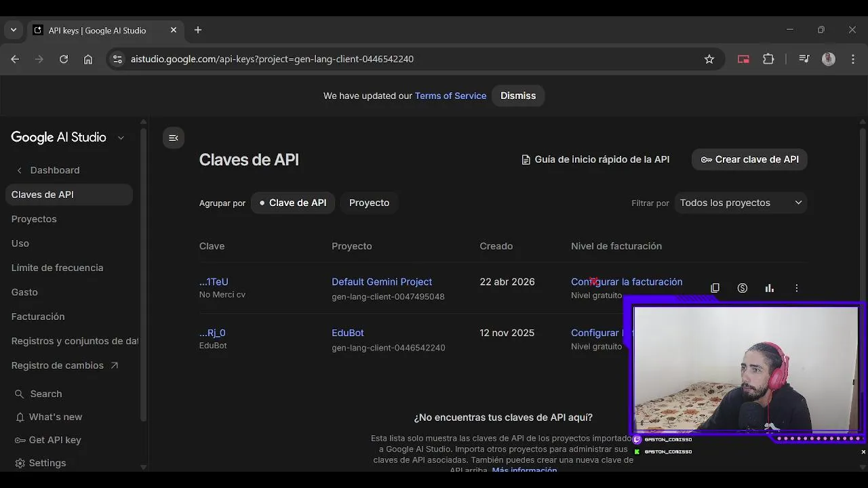Click the Nivel de facturación column header
Viewport: 868px width, 488px height.
click(616, 246)
